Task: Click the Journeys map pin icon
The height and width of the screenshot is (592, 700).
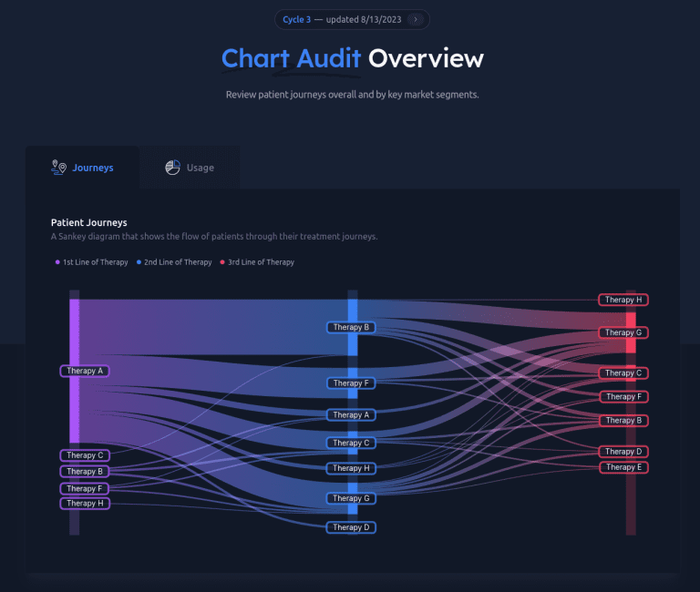Action: [x=59, y=168]
